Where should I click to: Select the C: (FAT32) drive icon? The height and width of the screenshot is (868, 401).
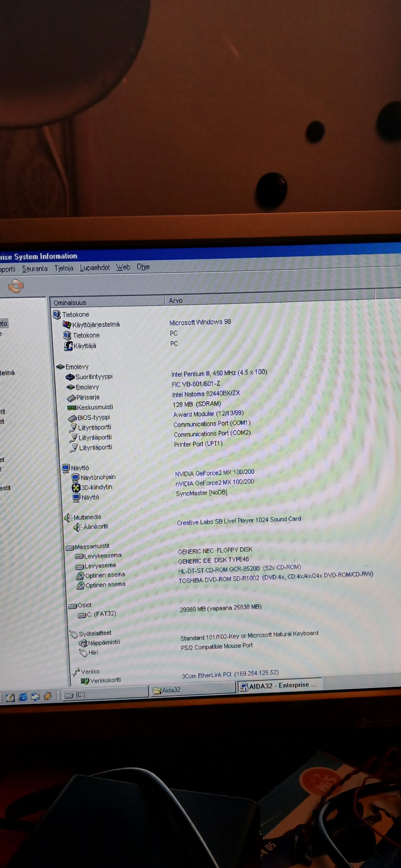(x=82, y=615)
